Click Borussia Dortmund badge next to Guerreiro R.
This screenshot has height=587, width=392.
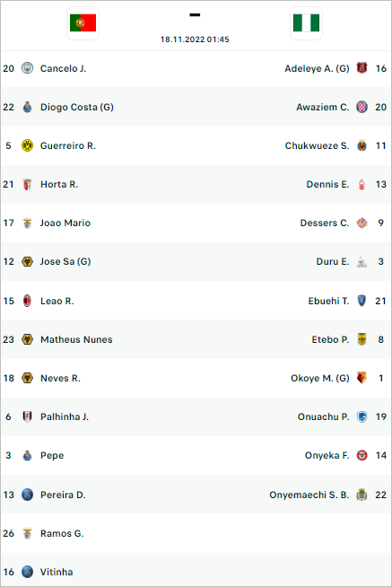coord(27,145)
